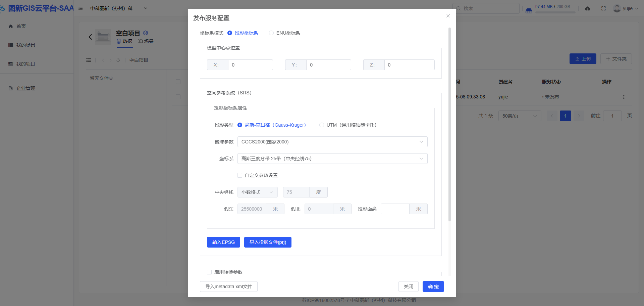The width and height of the screenshot is (644, 306).
Task: Enable 自定义参数设置 checkbox
Action: click(240, 175)
